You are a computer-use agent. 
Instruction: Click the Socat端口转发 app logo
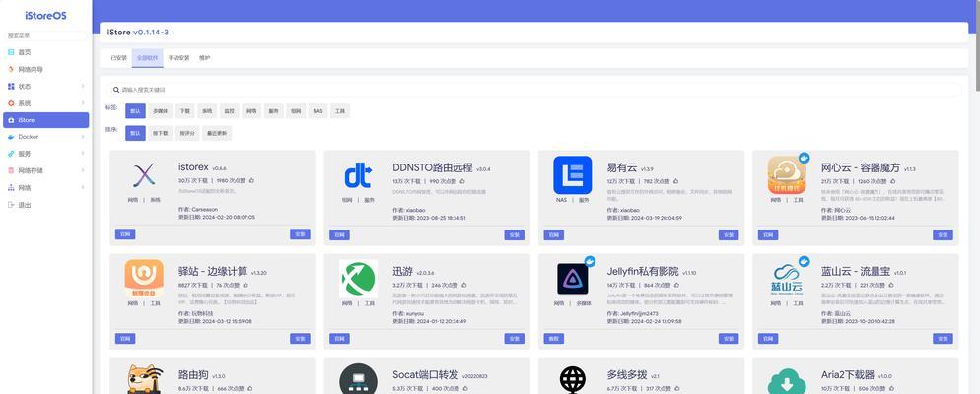pyautogui.click(x=358, y=378)
